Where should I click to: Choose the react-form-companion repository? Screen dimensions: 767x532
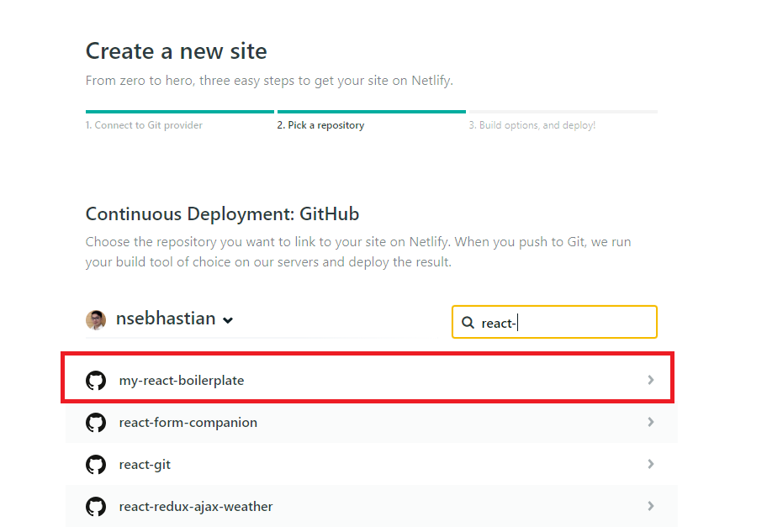click(x=188, y=423)
